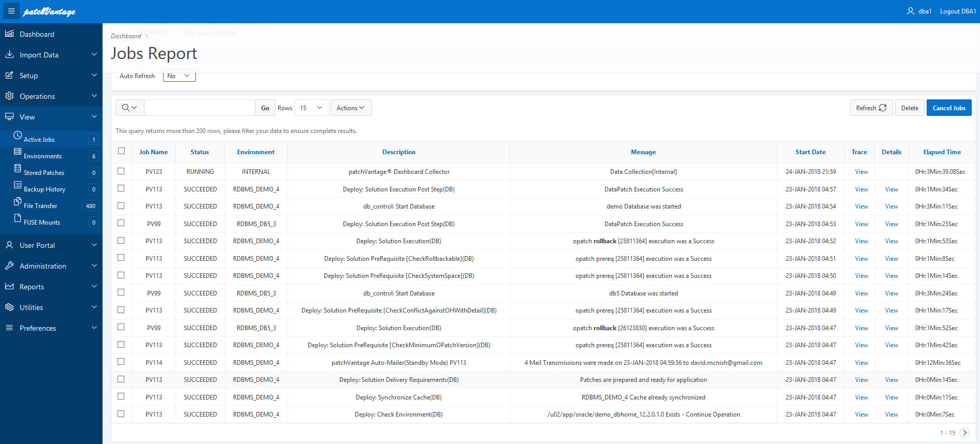The image size is (980, 444).
Task: Click the Active Jobs clock icon
Action: pyautogui.click(x=18, y=135)
